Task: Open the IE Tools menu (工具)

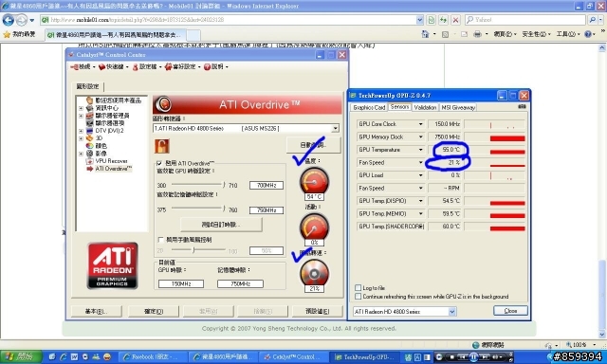Action: point(569,34)
